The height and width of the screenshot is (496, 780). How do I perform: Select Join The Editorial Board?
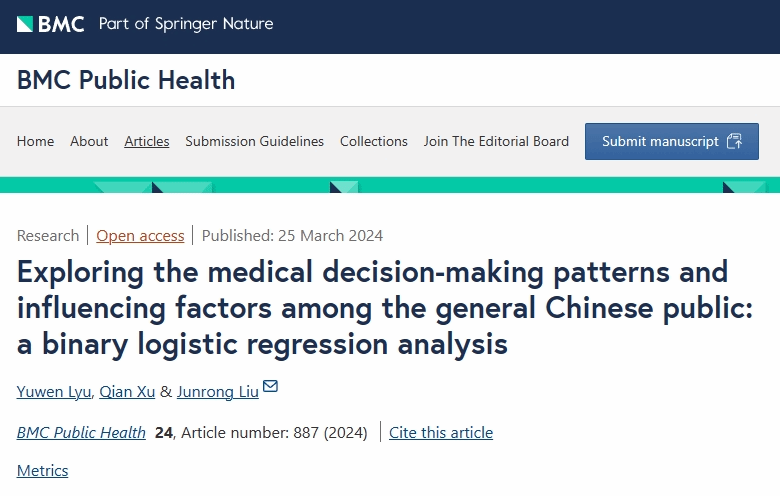[x=496, y=141]
